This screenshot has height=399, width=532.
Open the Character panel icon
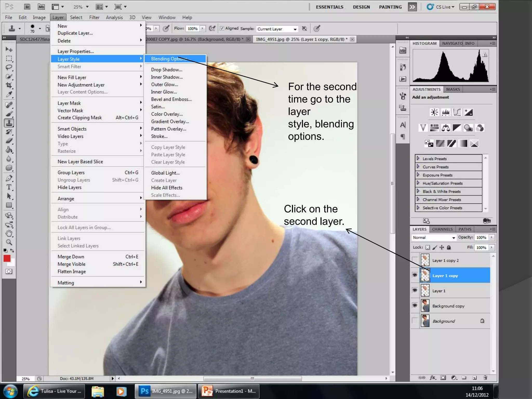point(403,125)
